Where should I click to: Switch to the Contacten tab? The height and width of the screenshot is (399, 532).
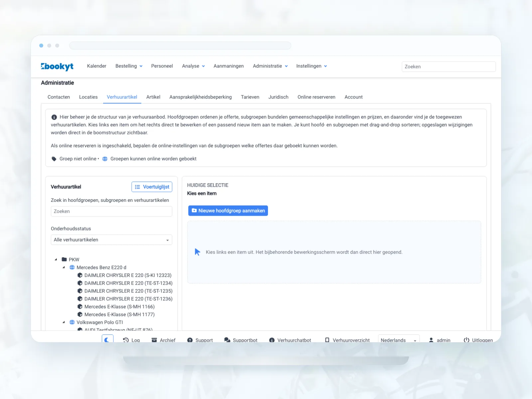(59, 97)
